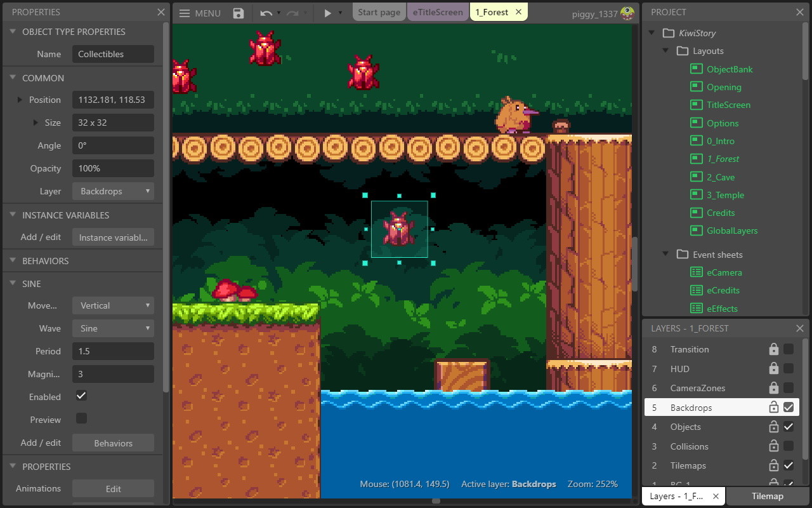Click the piggy_1337 avatar icon
This screenshot has width=812, height=508.
[627, 12]
